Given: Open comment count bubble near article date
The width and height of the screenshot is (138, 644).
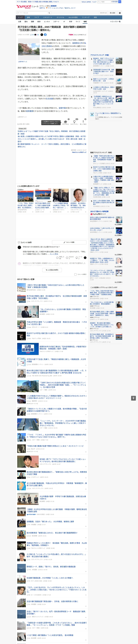Looking at the screenshot, I should [32, 35].
